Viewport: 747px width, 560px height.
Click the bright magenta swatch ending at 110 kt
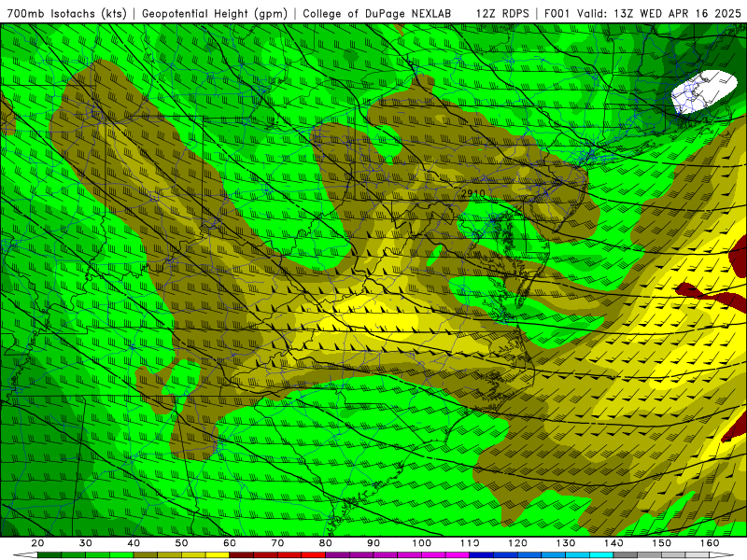(x=458, y=554)
